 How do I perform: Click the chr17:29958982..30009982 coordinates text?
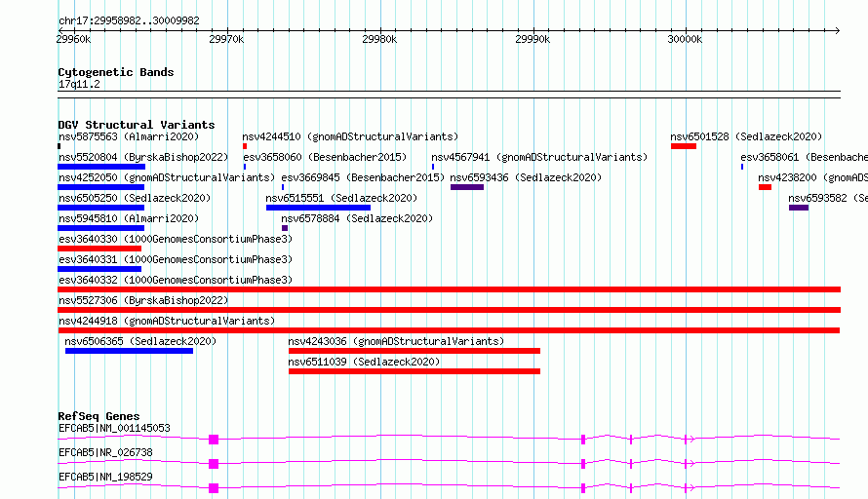(x=129, y=20)
